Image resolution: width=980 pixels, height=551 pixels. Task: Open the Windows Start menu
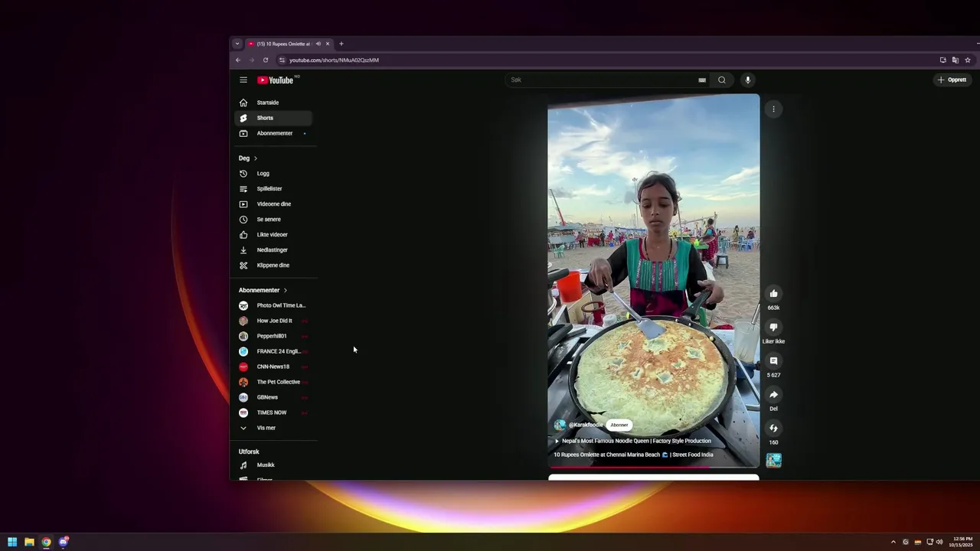point(12,542)
